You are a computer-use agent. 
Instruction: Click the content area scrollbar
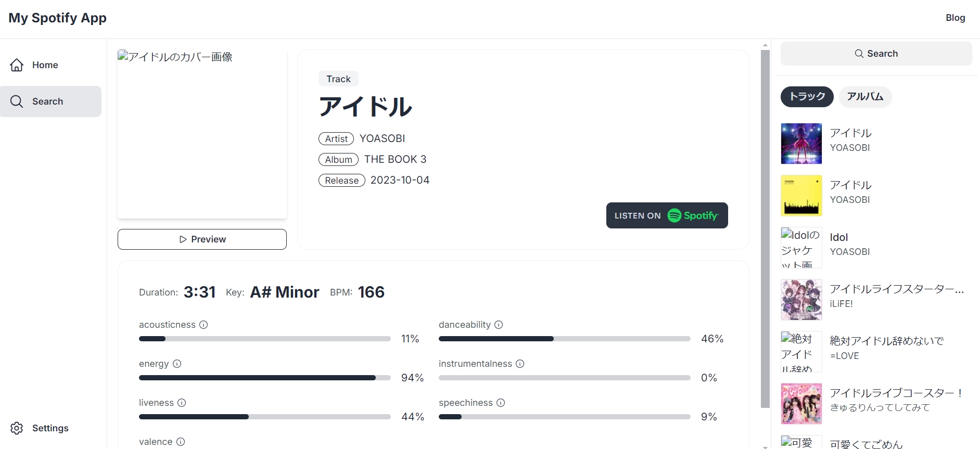pos(765,208)
